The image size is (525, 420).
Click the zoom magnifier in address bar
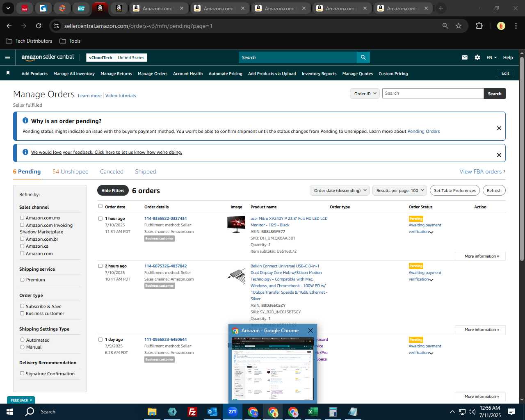(x=445, y=26)
